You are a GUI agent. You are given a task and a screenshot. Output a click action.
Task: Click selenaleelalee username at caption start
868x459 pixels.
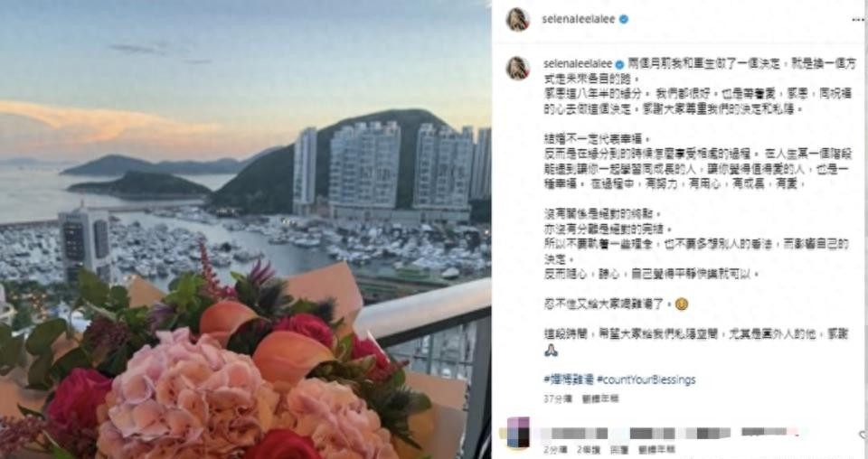(578, 64)
